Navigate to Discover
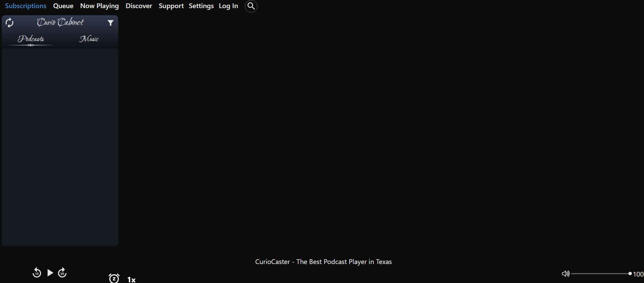The image size is (644, 283). (139, 6)
